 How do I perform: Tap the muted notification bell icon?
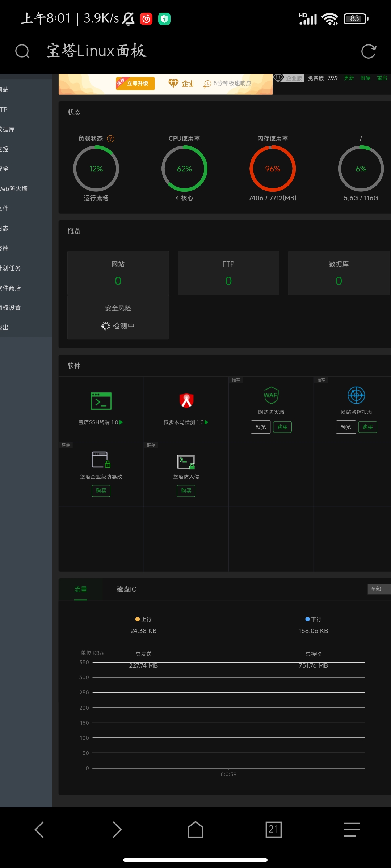128,19
